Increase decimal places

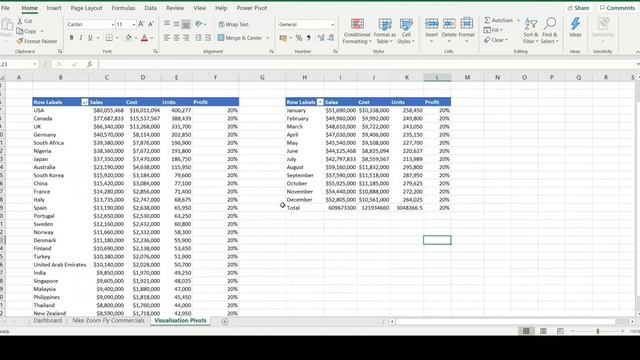[x=321, y=38]
